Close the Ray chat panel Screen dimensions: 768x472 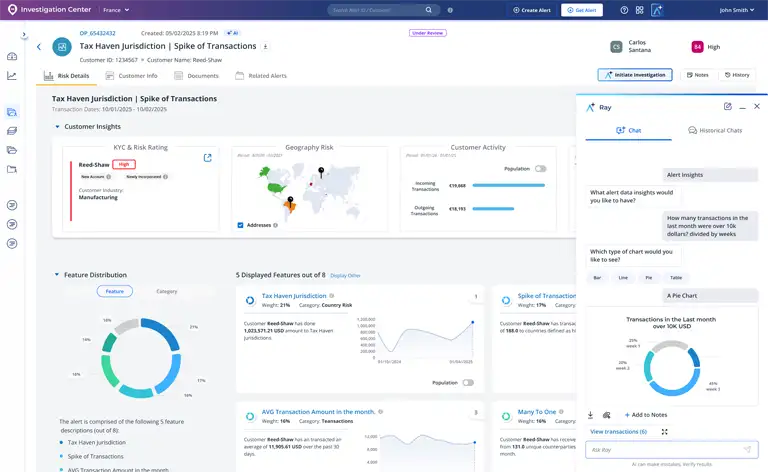click(757, 106)
